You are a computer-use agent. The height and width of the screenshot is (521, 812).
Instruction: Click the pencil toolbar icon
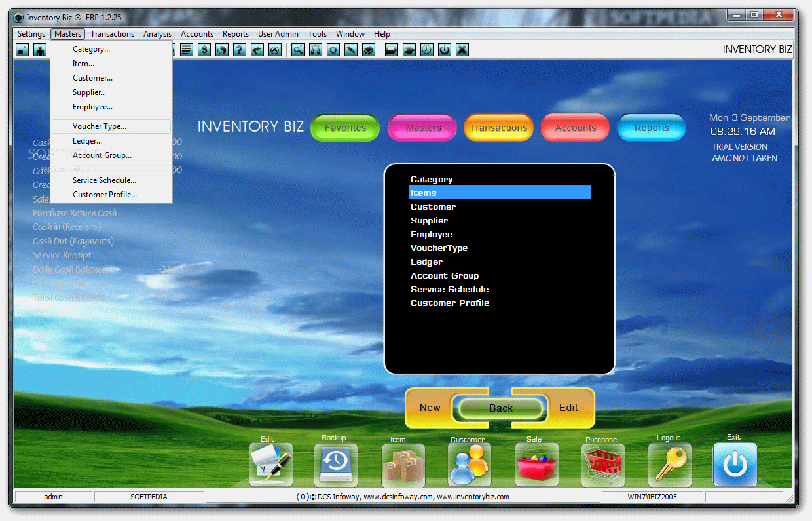coord(351,49)
